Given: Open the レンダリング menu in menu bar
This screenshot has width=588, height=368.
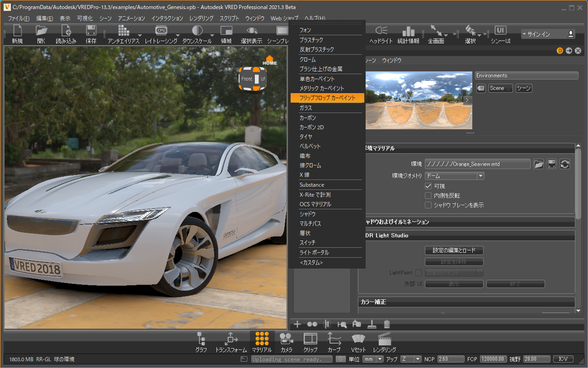Looking at the screenshot, I should 201,19.
